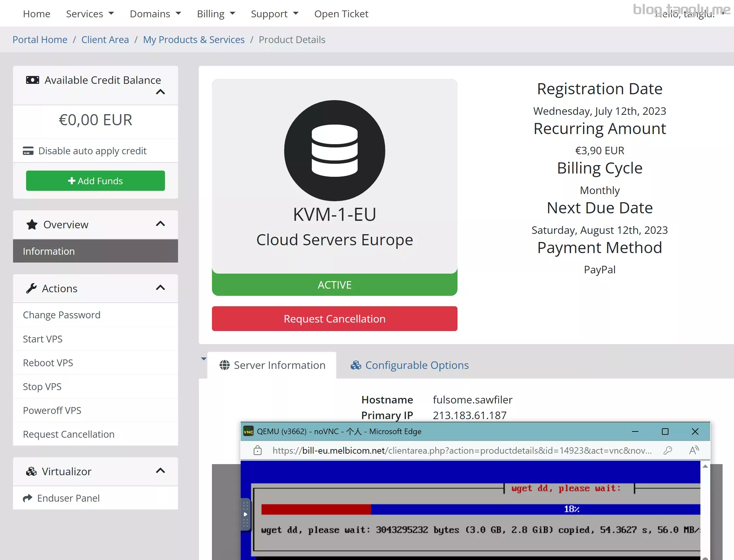Go to Home in the top navigation
Screen dimensions: 734x560
(37, 14)
